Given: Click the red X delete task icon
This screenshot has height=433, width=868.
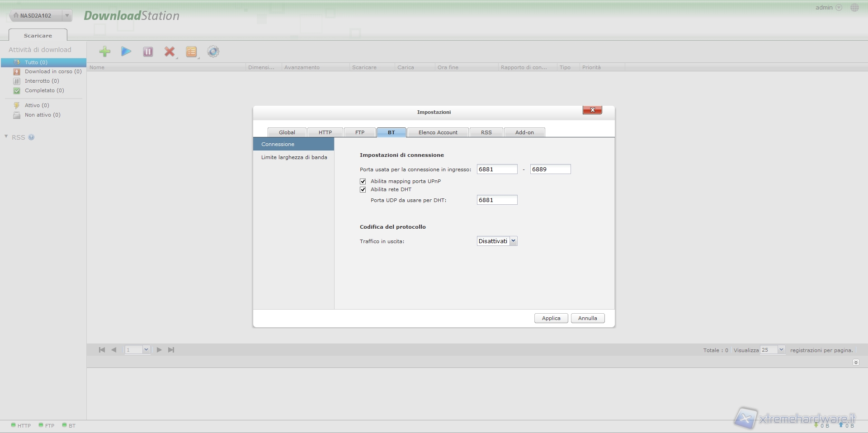Looking at the screenshot, I should [x=170, y=52].
